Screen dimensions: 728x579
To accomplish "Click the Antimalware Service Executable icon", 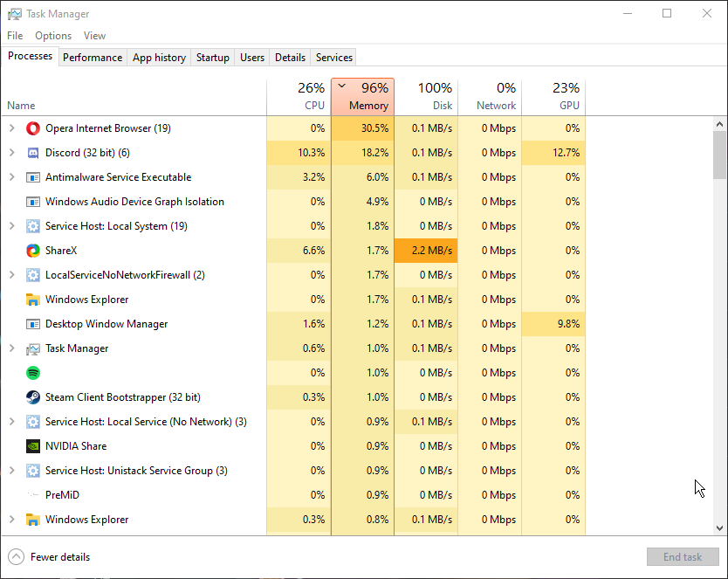I will coord(33,177).
